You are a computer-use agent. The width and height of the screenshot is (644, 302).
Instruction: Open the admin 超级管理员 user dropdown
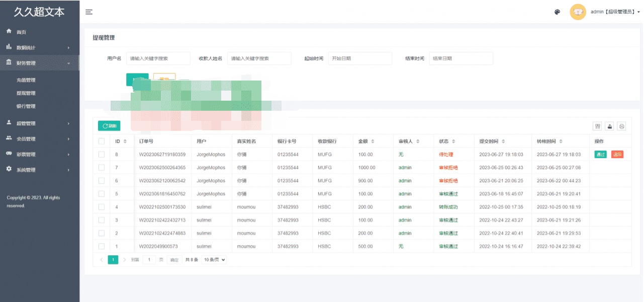point(615,12)
